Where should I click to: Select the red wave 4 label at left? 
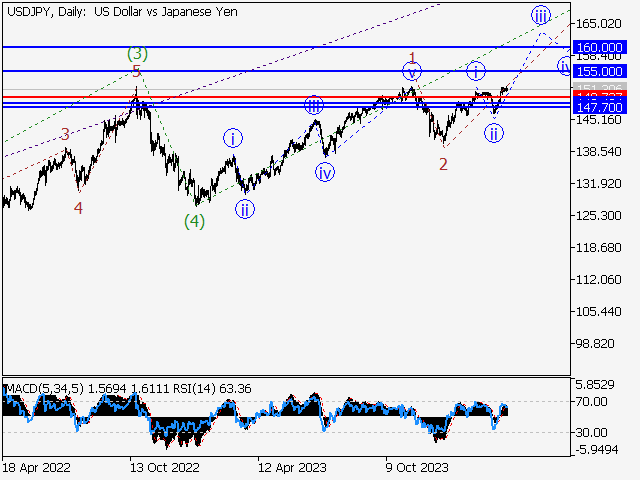pos(78,208)
